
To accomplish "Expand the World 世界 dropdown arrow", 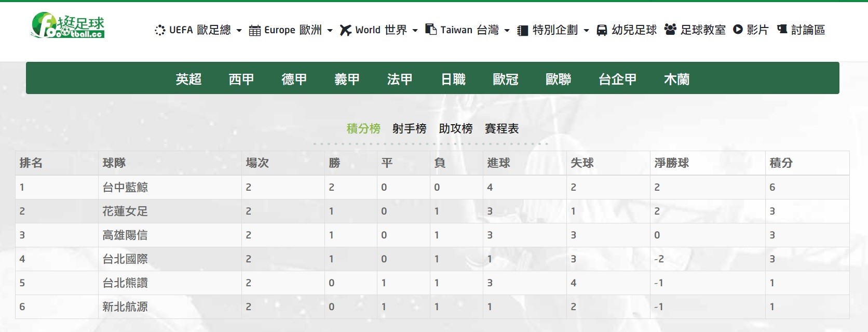I will point(415,31).
